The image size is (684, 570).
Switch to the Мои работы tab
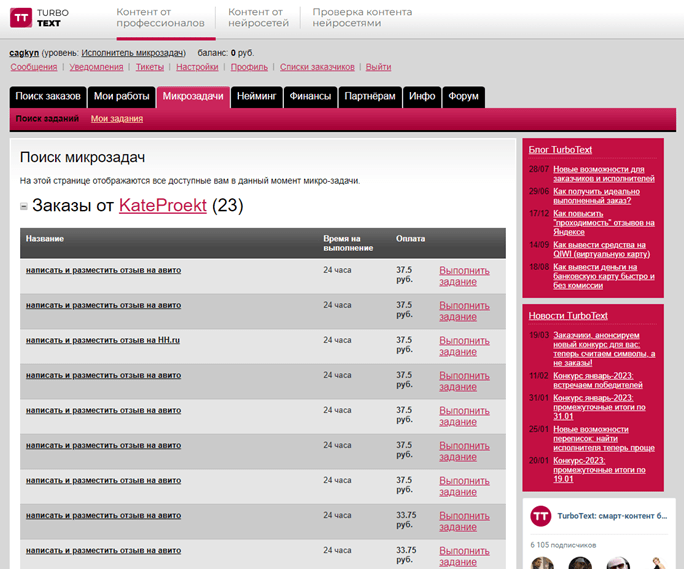[x=122, y=96]
